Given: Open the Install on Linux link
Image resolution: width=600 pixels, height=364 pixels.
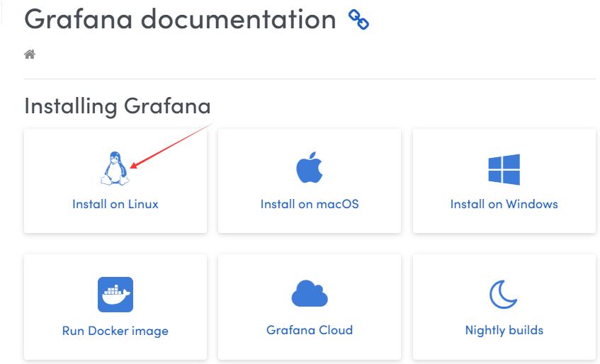Looking at the screenshot, I should click(x=115, y=204).
